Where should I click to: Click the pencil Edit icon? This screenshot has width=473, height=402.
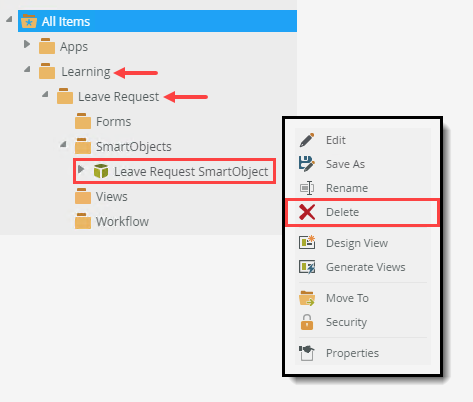(x=307, y=140)
